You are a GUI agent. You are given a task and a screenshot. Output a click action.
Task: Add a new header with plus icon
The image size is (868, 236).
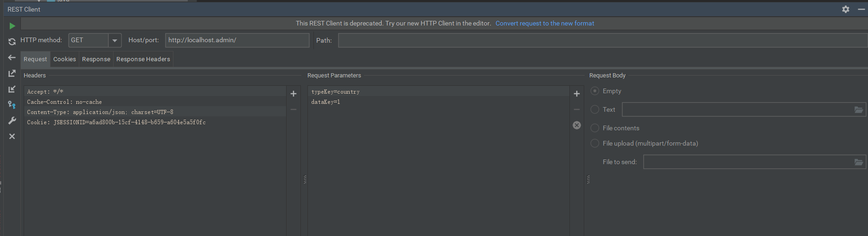pos(294,94)
